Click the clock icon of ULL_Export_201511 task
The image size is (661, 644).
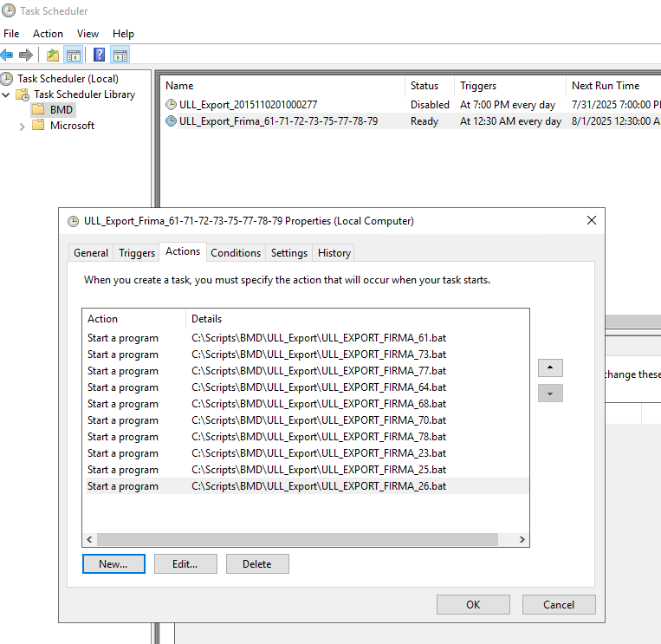tap(171, 104)
